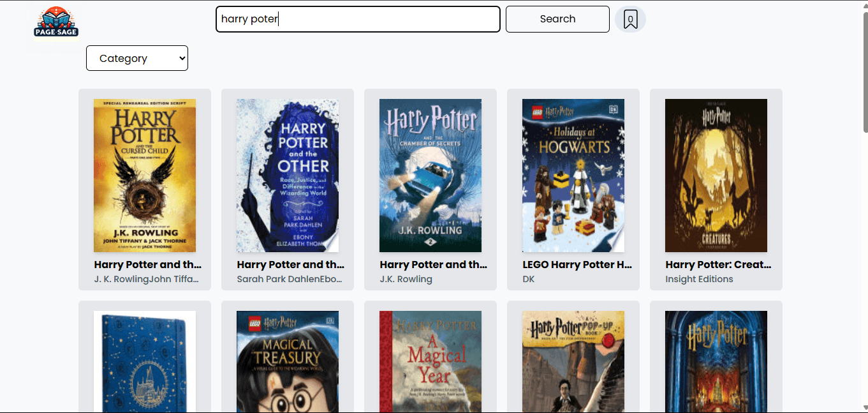Click the Search button
Screen dimensions: 868x413
(557, 19)
